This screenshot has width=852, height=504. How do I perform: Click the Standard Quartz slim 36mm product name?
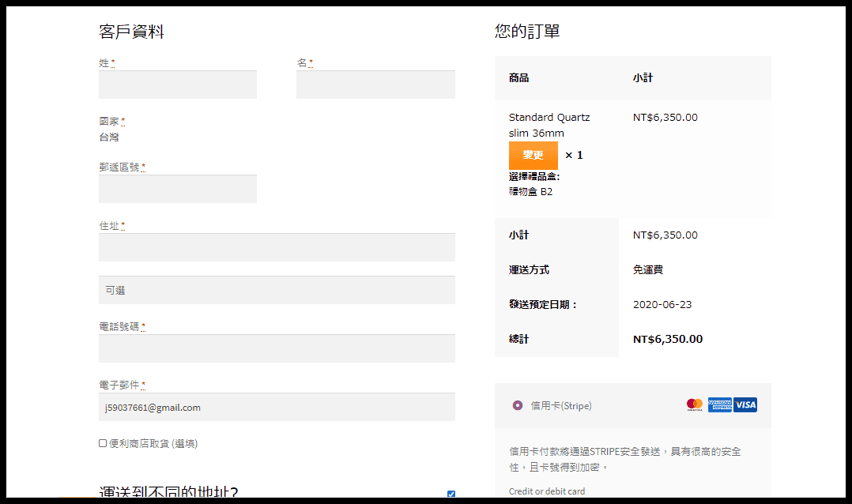click(x=549, y=125)
